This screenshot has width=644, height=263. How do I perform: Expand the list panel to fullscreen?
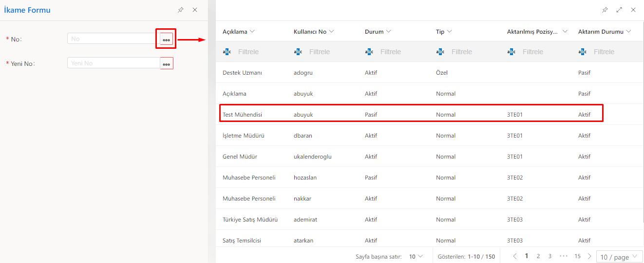[x=619, y=10]
